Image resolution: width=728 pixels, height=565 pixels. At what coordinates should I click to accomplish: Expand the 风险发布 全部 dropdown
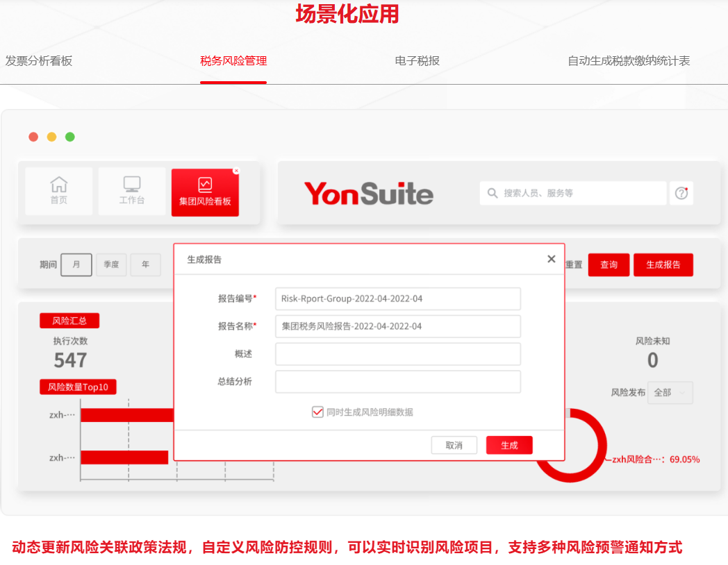click(670, 392)
